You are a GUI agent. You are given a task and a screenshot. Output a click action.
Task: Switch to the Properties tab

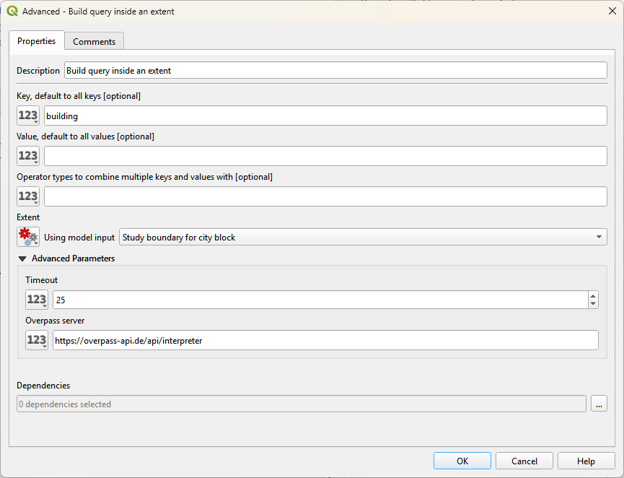pyautogui.click(x=37, y=41)
